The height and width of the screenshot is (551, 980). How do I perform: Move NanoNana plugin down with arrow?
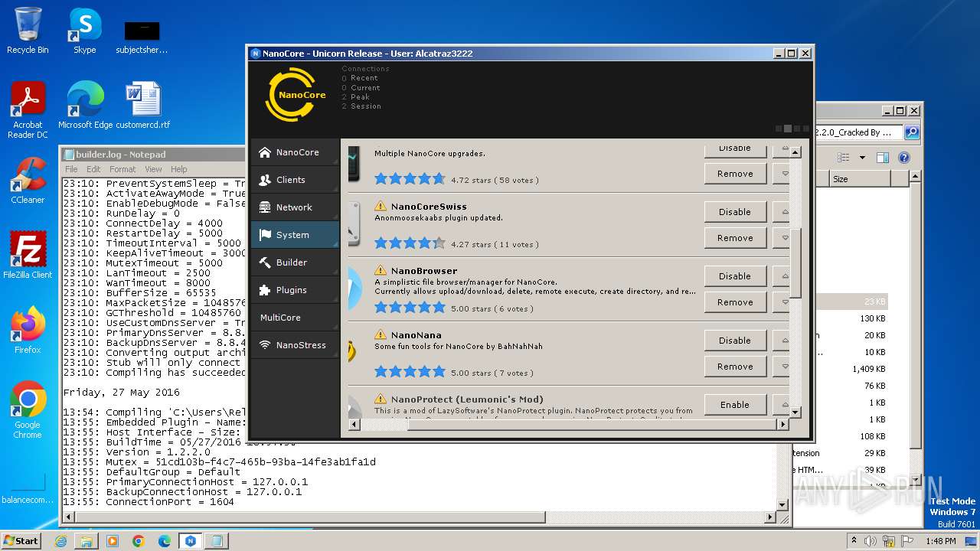point(782,367)
